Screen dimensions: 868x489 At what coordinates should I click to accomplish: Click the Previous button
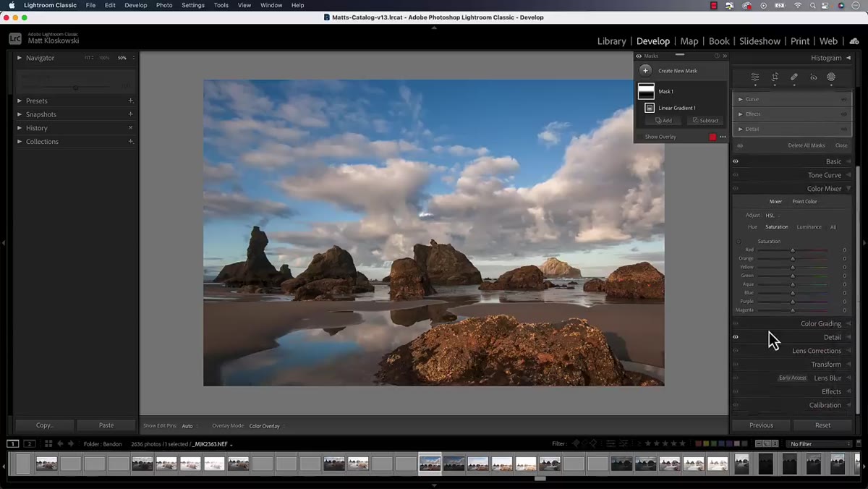pos(761,425)
